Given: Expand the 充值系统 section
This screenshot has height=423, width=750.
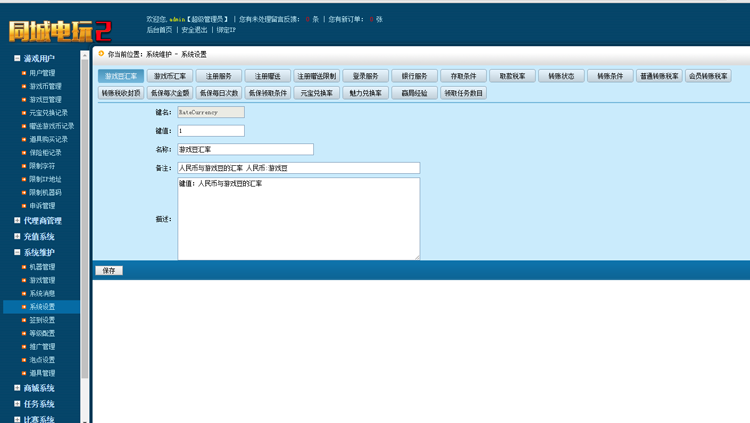Looking at the screenshot, I should pyautogui.click(x=17, y=237).
